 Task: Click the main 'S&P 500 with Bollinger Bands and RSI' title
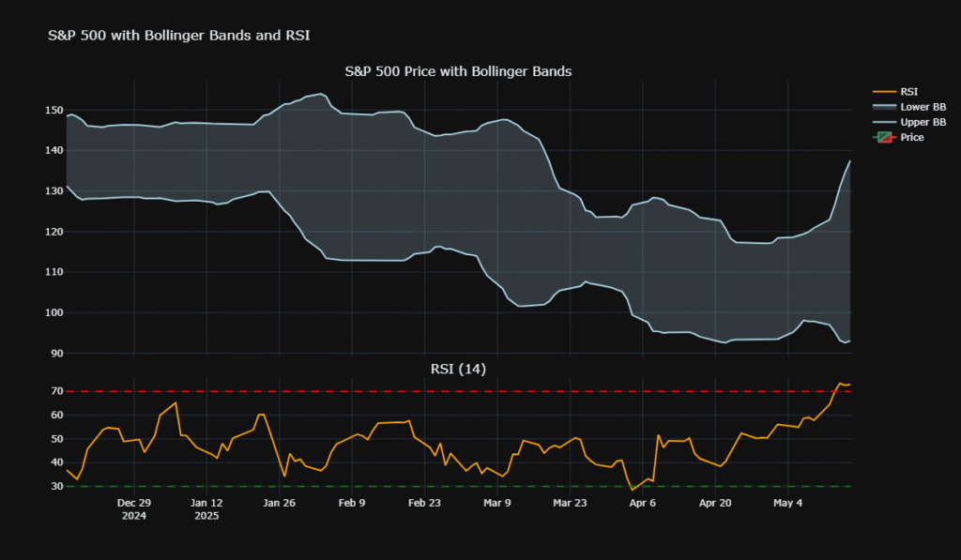[178, 36]
